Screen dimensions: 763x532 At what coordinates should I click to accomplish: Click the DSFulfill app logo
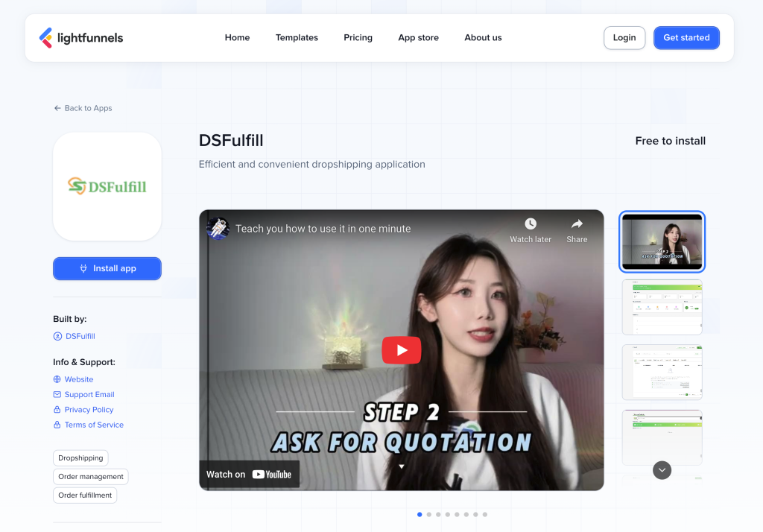click(x=107, y=186)
